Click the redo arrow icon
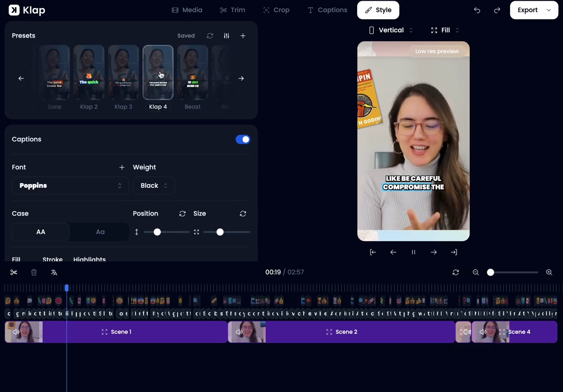The image size is (563, 392). coord(497,10)
